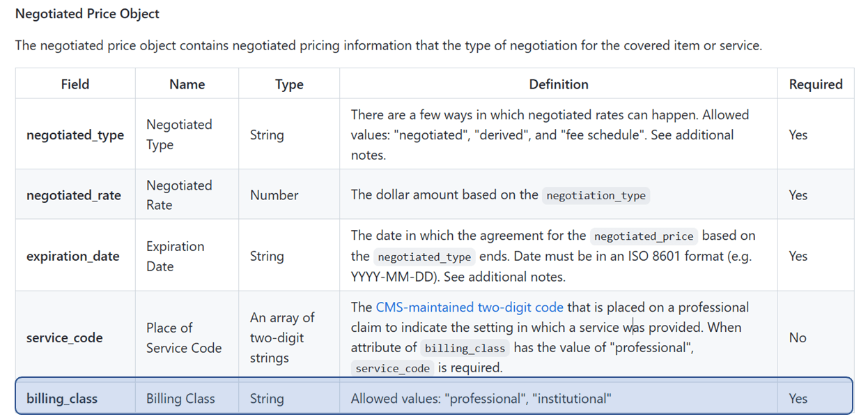Click the negotiation_type inline code text
Viewport: 868px width, 419px height.
[x=596, y=196]
